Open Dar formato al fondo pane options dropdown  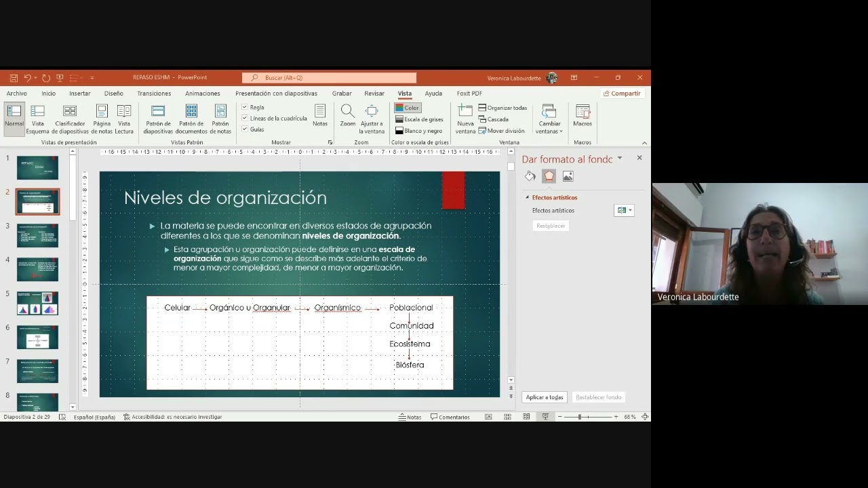pos(619,159)
